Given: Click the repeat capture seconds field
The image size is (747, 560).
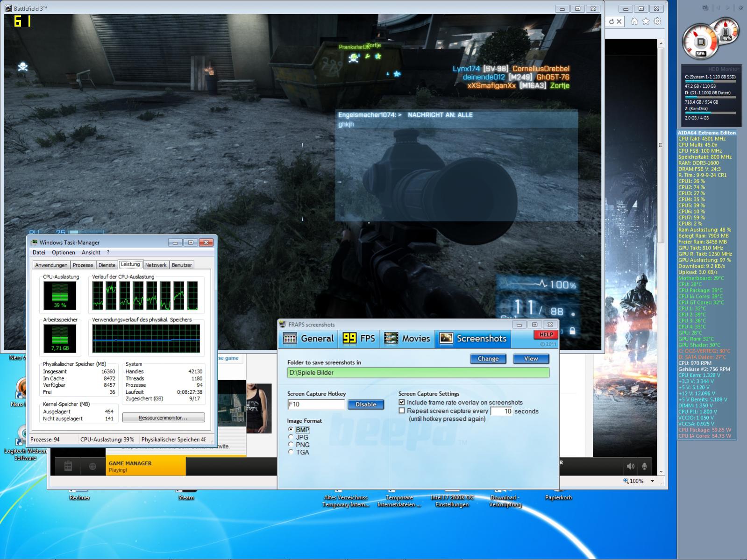Looking at the screenshot, I should click(x=501, y=411).
